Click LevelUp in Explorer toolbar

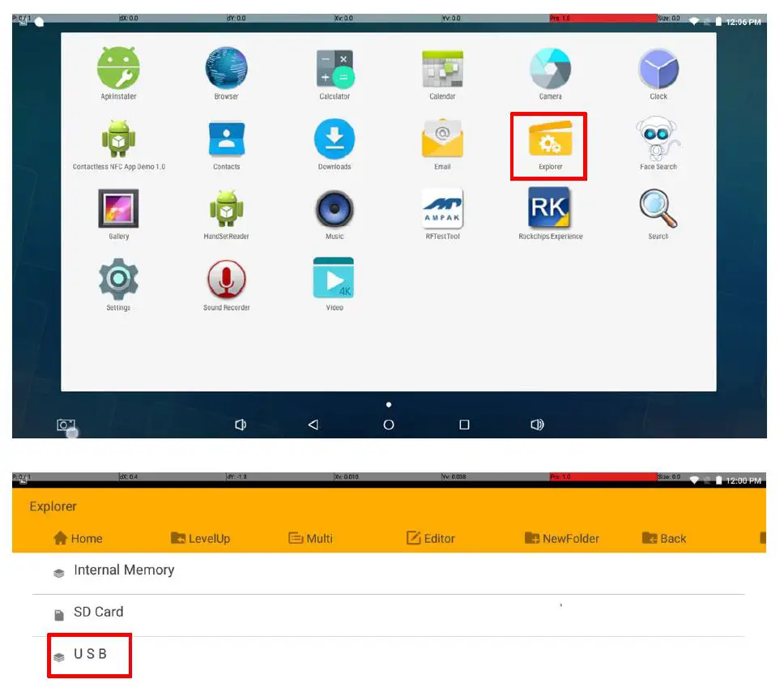201,538
